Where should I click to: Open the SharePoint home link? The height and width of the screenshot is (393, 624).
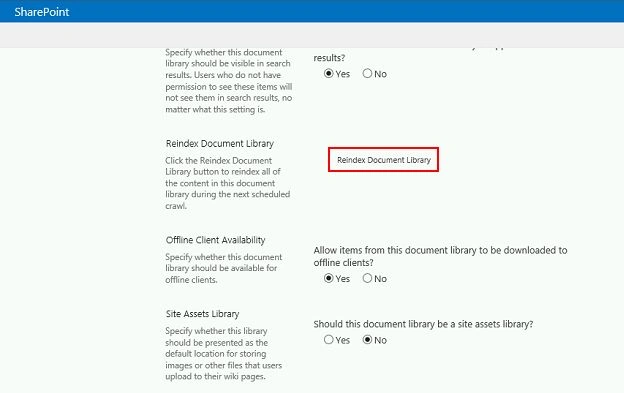pos(42,12)
